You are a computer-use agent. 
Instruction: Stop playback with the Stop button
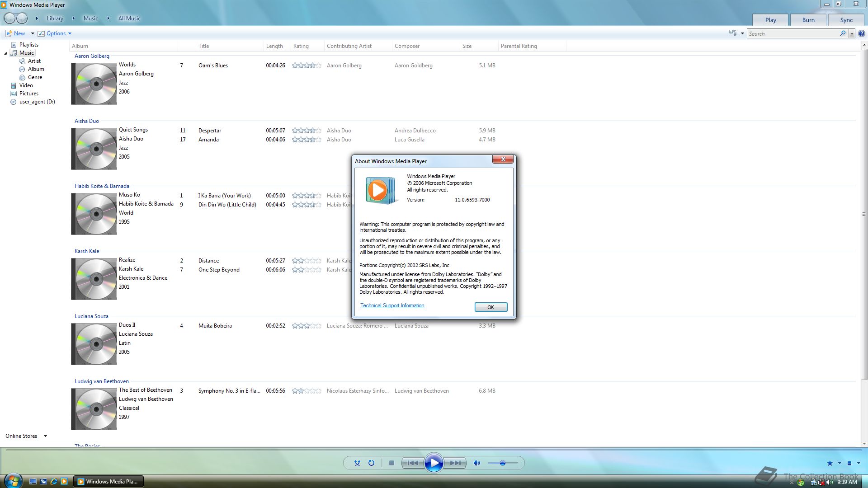(x=392, y=463)
